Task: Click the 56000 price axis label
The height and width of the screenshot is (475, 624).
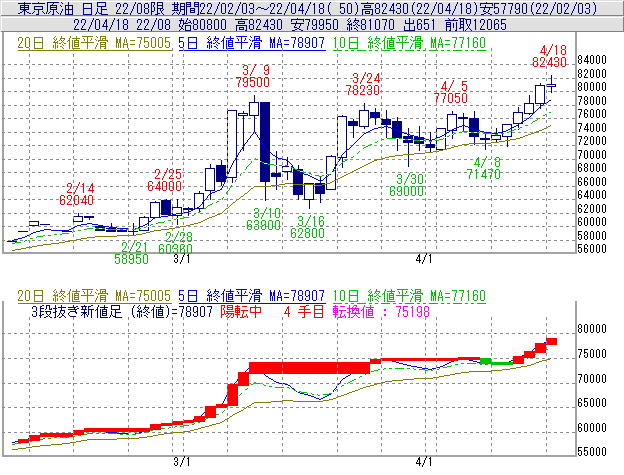Action: click(x=592, y=249)
